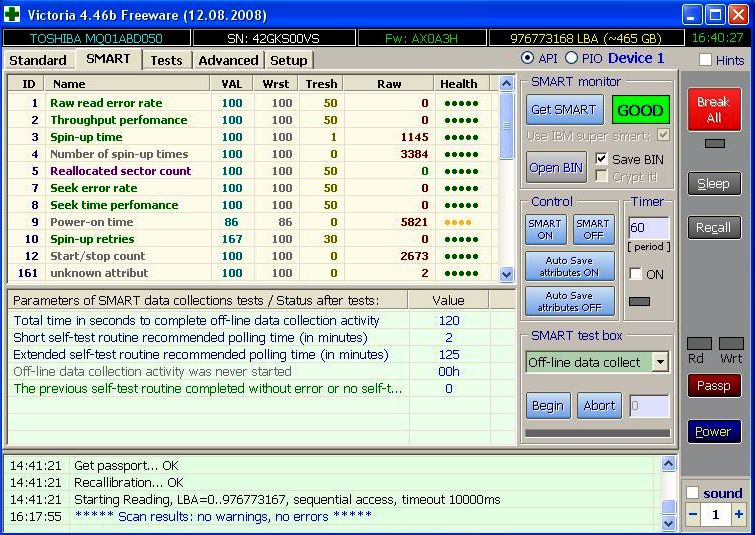Screen dimensions: 755x535
Task: Click the timer period input field
Action: click(x=648, y=229)
